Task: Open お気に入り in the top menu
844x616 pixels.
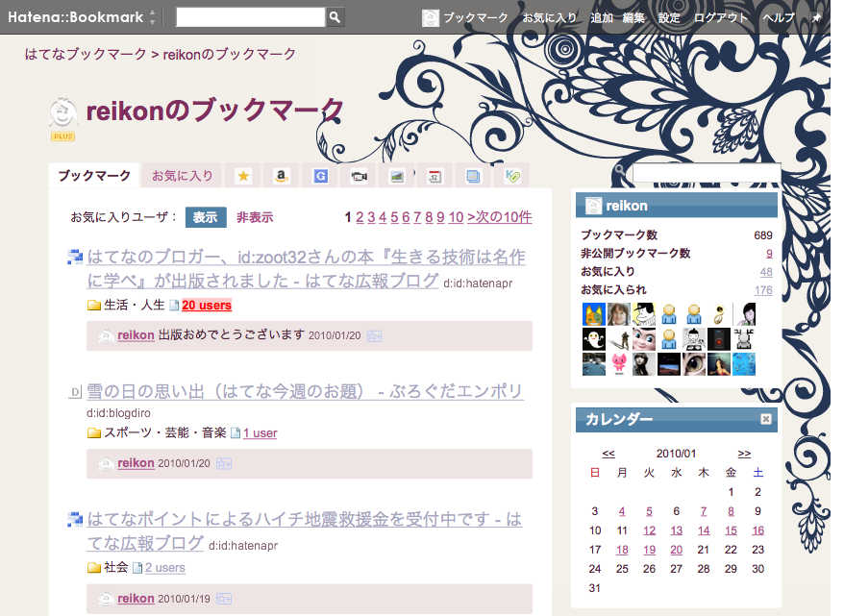Action: click(x=549, y=17)
